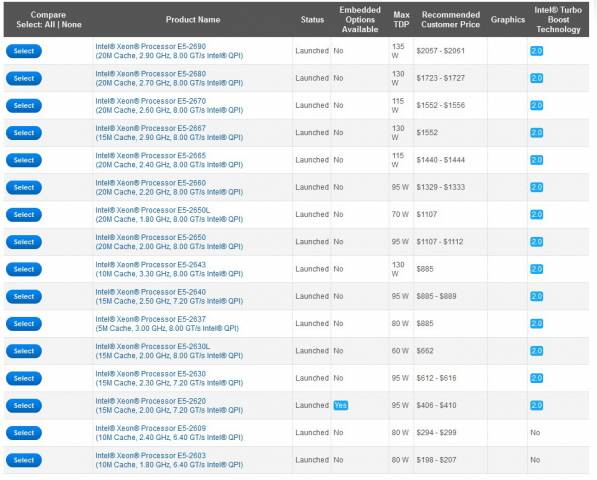Click Select button for Xeon E5-2609
The image size is (597, 480).
point(24,433)
